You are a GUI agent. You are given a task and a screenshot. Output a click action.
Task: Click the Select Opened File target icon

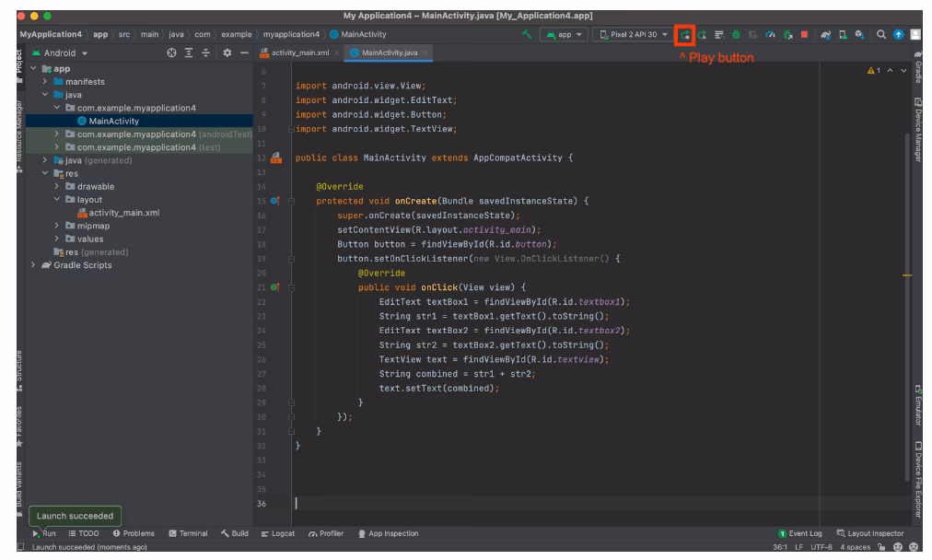[x=174, y=53]
